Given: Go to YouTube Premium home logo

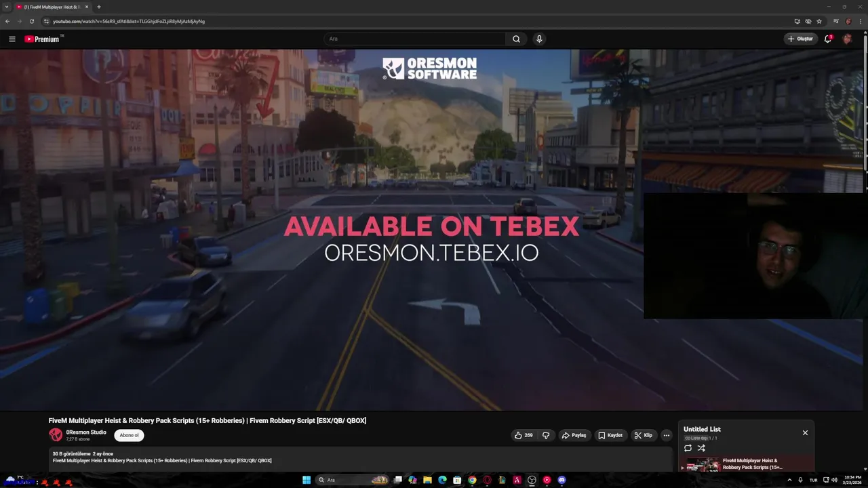Looking at the screenshot, I should coord(42,39).
